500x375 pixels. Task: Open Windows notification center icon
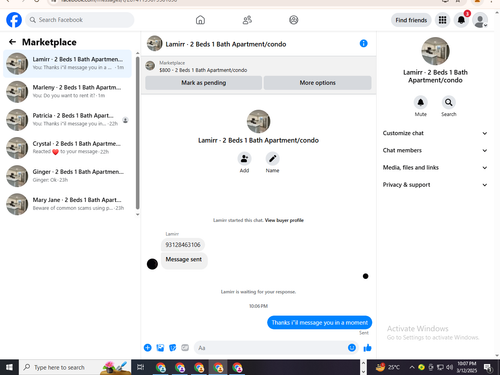click(x=488, y=367)
